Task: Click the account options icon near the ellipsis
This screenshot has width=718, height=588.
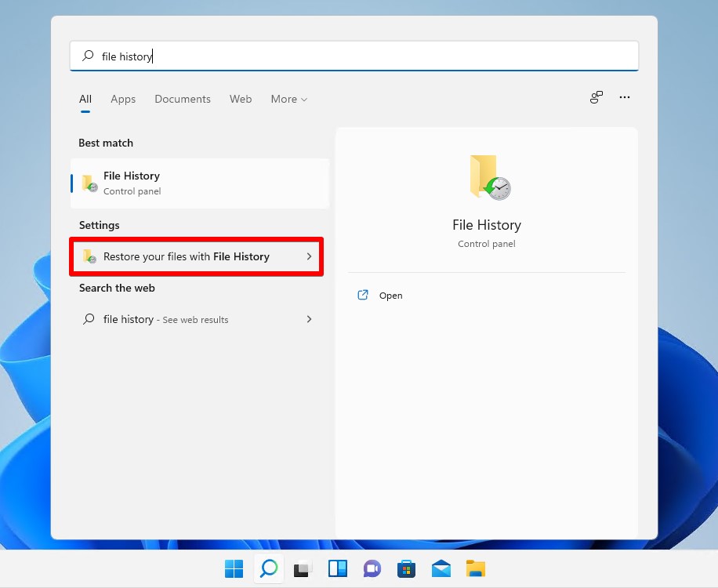Action: [x=596, y=97]
